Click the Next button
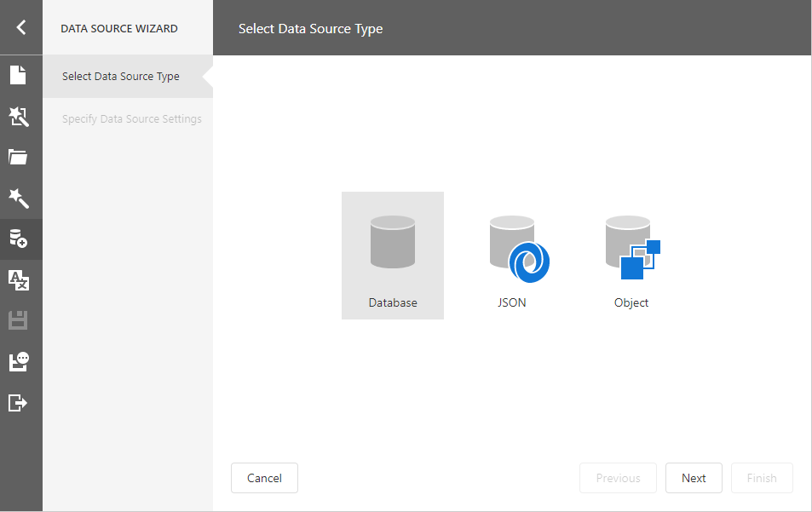Viewport: 812px width, 512px height. tap(694, 478)
